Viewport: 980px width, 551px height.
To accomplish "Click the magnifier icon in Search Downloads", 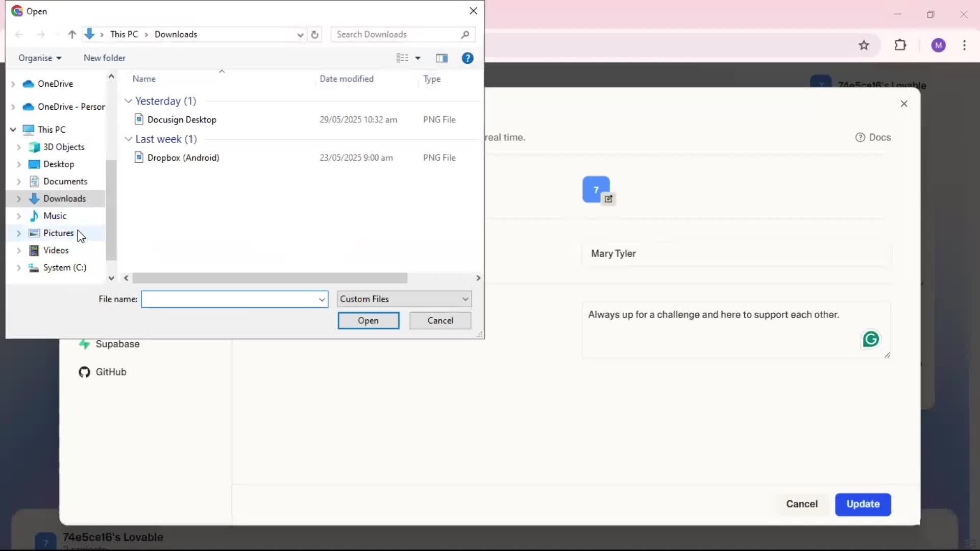I will (x=465, y=34).
